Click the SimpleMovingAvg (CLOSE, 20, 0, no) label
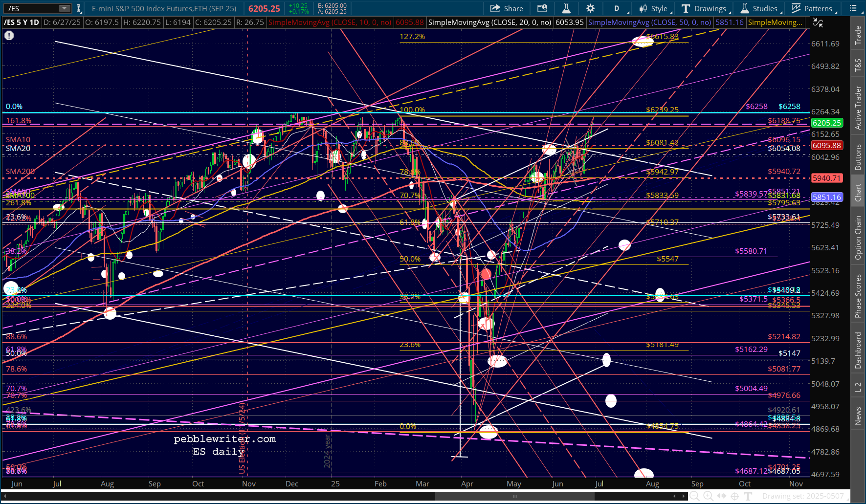This screenshot has height=504, width=866. point(489,22)
